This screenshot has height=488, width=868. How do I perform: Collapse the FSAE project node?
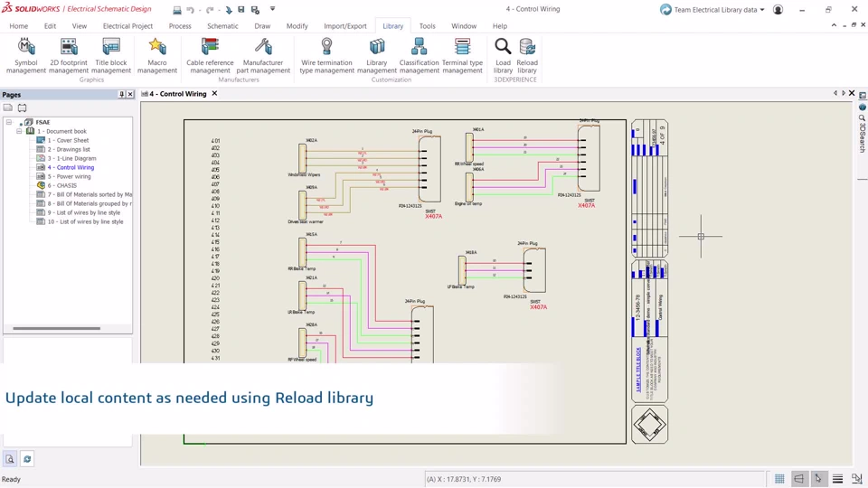click(9, 122)
